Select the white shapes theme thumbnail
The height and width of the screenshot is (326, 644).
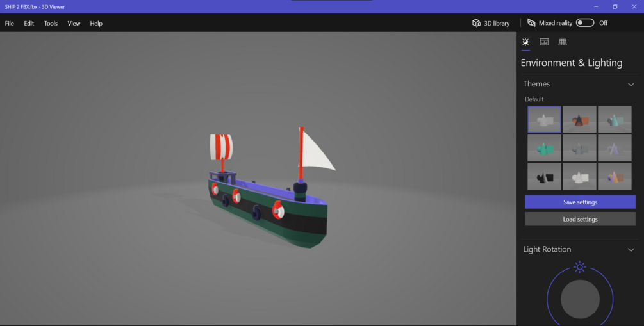click(x=579, y=176)
